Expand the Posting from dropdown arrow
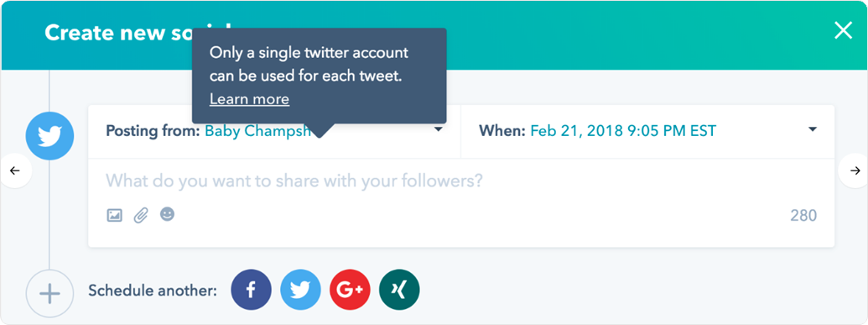 [x=438, y=129]
